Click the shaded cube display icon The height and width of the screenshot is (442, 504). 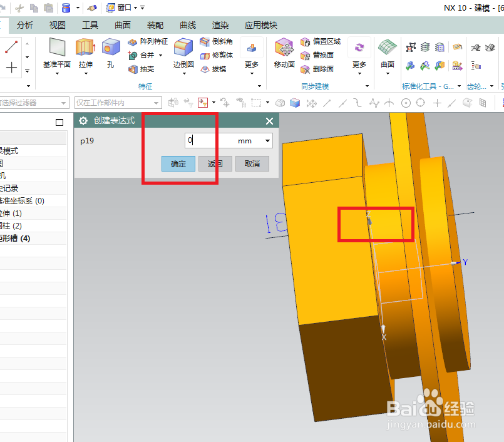tap(295, 103)
